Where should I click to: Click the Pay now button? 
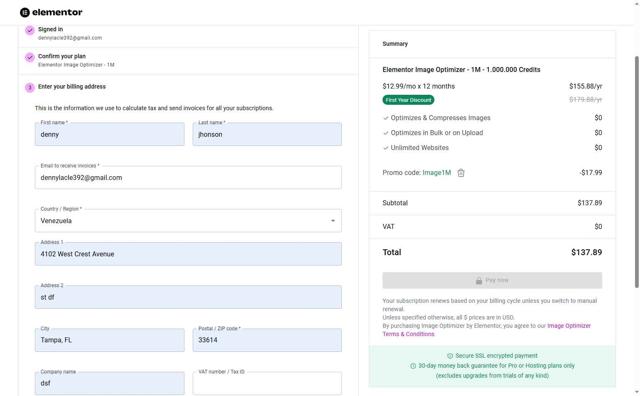492,280
